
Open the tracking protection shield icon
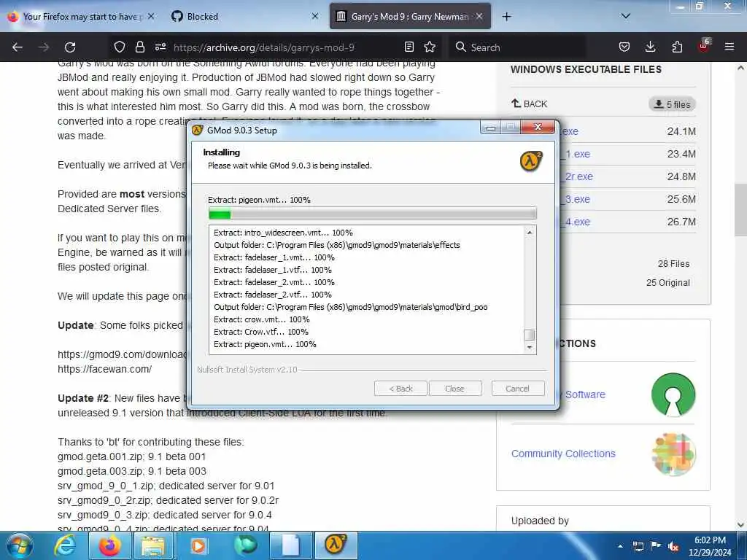(120, 47)
